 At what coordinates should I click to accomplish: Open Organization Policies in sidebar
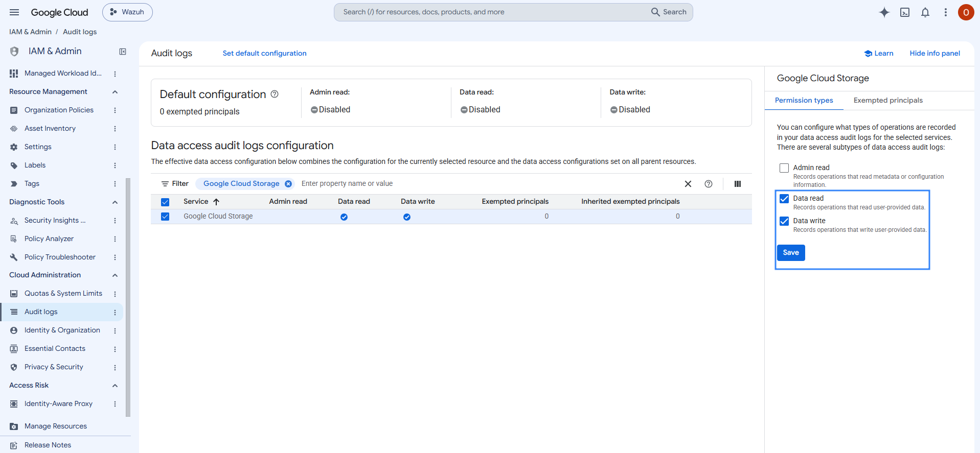tap(59, 110)
